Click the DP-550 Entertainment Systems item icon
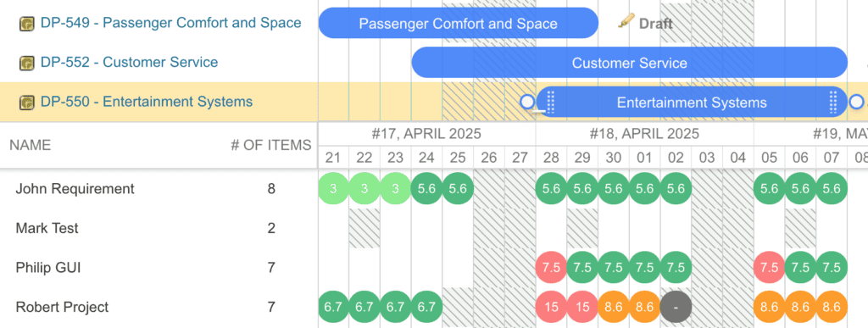Screen dimensions: 868x328 pos(26,103)
